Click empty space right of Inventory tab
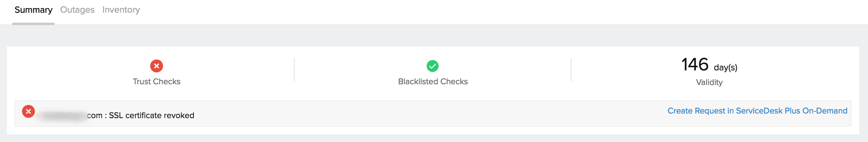Viewport: 868px width, 142px height. pos(500,11)
